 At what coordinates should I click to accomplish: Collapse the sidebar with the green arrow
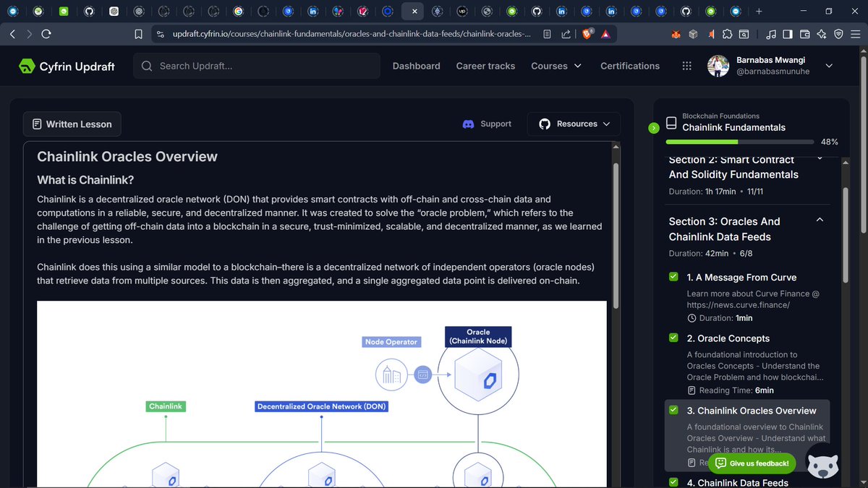tap(654, 128)
